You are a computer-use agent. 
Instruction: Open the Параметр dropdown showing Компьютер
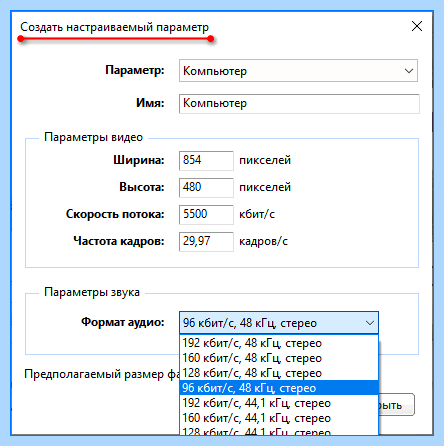tap(298, 71)
